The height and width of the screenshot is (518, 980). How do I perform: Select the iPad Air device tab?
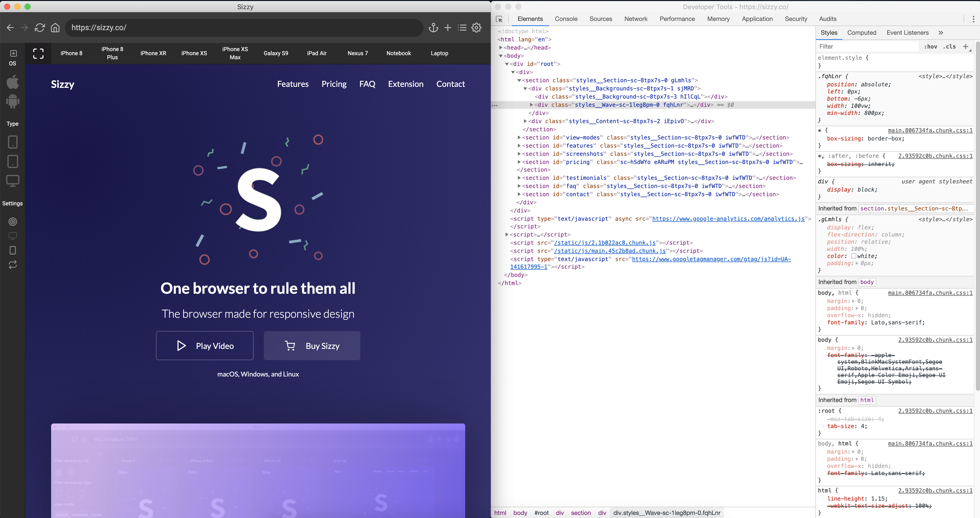317,53
